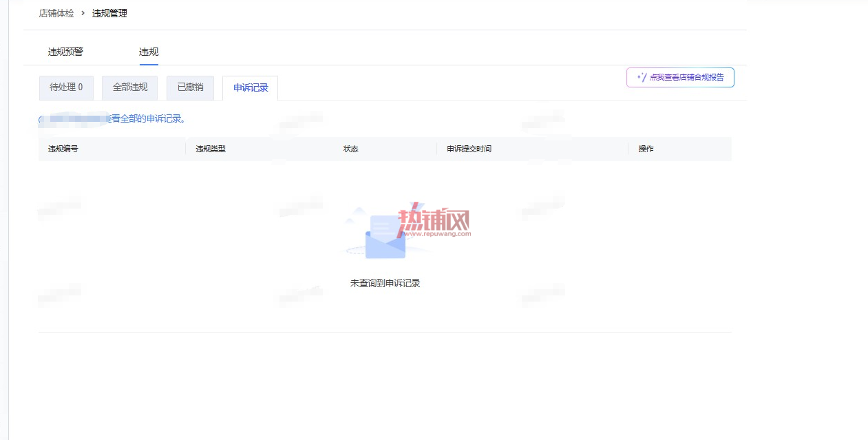Switch to the 已撤销 sub-tab
The height and width of the screenshot is (440, 868).
[190, 87]
